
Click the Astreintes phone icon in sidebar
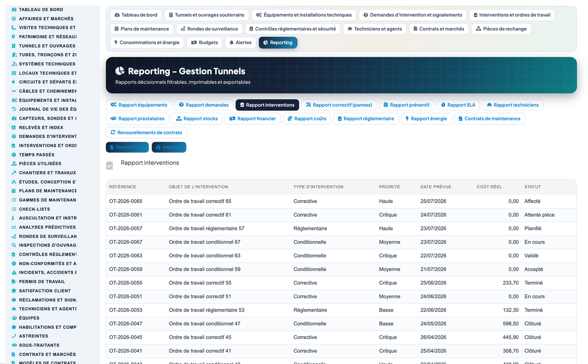point(14,336)
